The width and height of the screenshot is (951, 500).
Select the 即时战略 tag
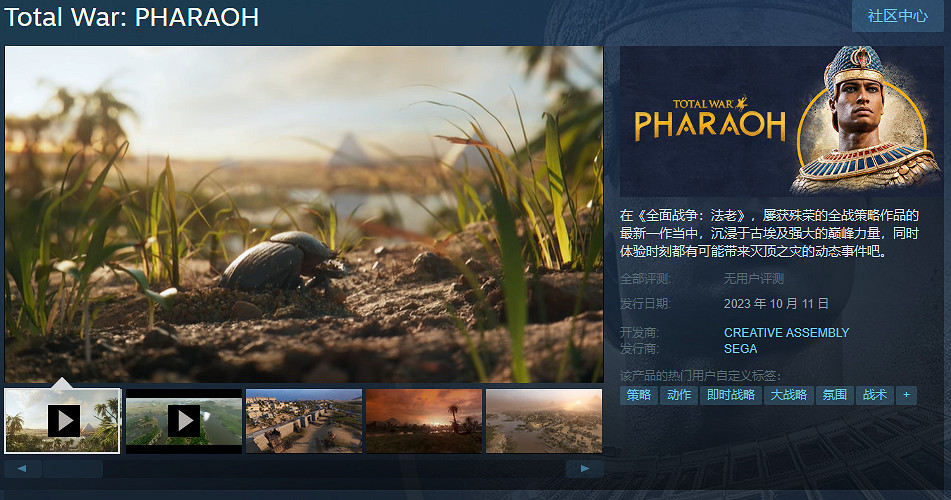[x=731, y=395]
